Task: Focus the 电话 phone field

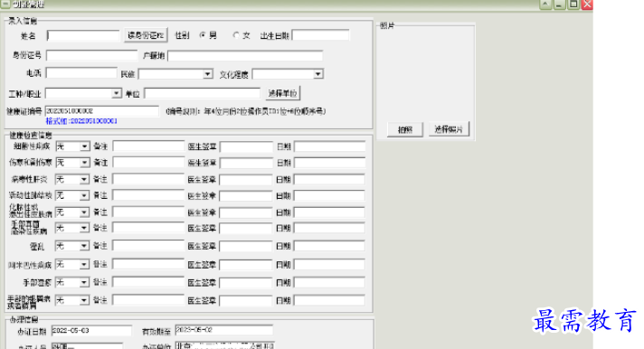Action: point(81,73)
